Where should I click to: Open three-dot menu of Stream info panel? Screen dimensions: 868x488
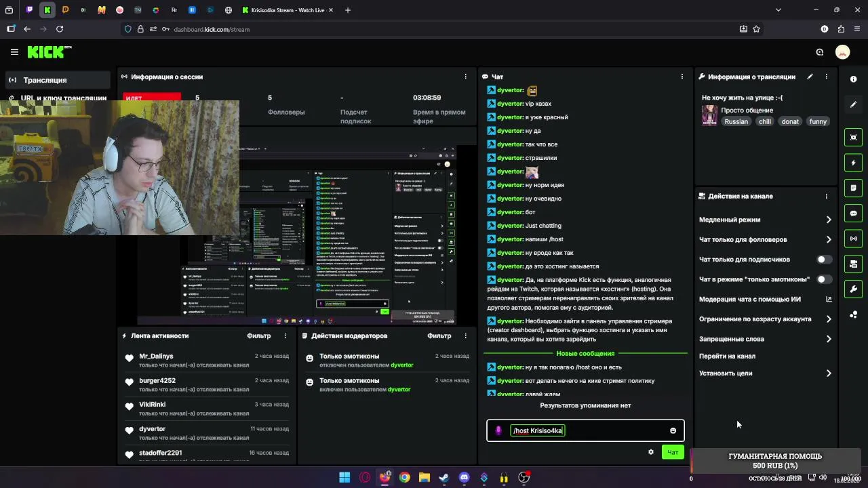pyautogui.click(x=826, y=77)
